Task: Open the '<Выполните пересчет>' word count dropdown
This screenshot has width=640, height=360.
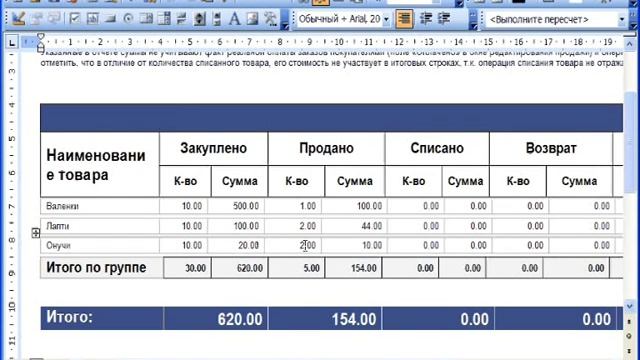Action: [x=622, y=19]
